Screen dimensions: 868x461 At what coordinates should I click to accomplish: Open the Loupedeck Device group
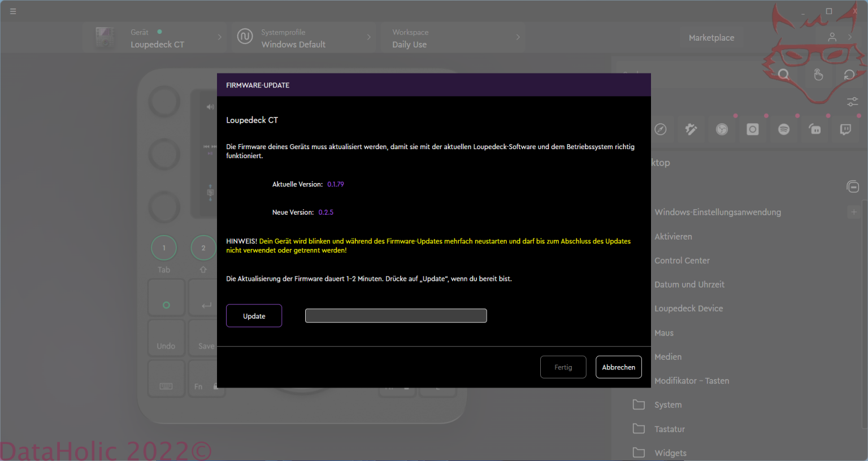click(689, 308)
